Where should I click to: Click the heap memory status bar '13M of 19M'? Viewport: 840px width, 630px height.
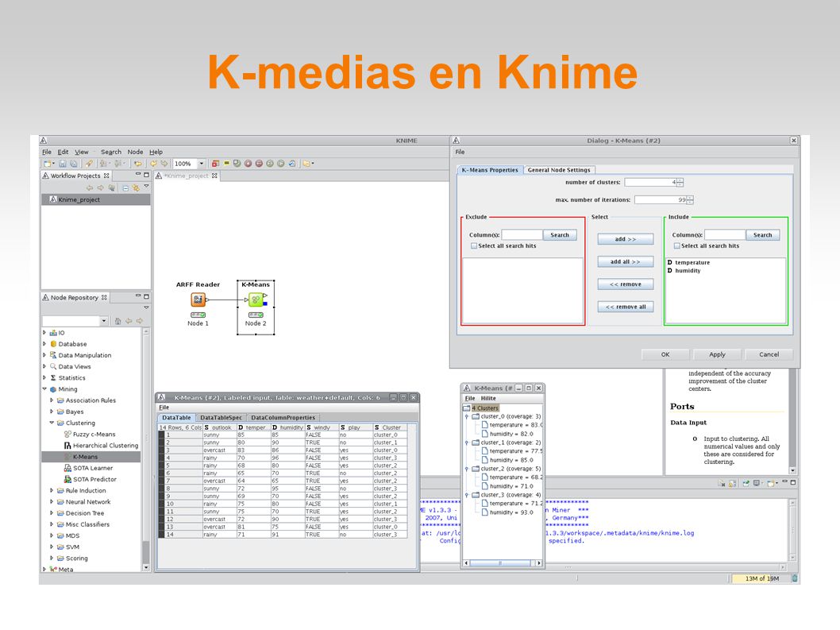click(761, 578)
